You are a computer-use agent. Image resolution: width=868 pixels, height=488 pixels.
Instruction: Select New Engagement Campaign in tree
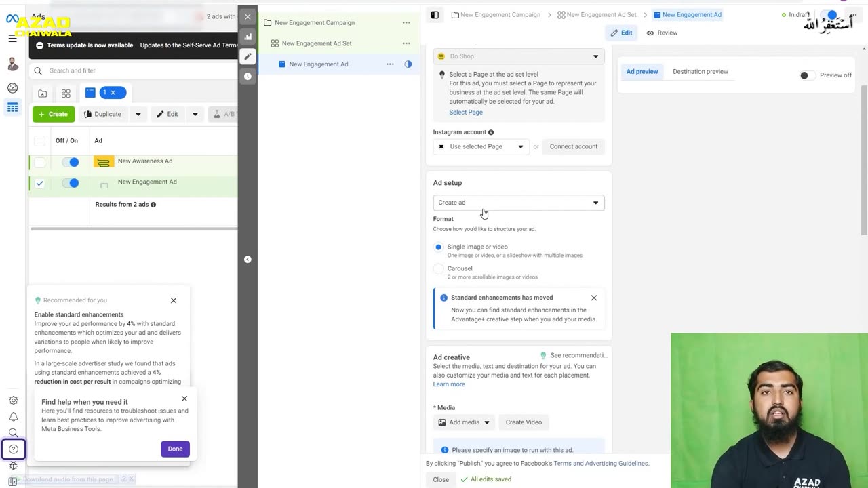pyautogui.click(x=315, y=22)
